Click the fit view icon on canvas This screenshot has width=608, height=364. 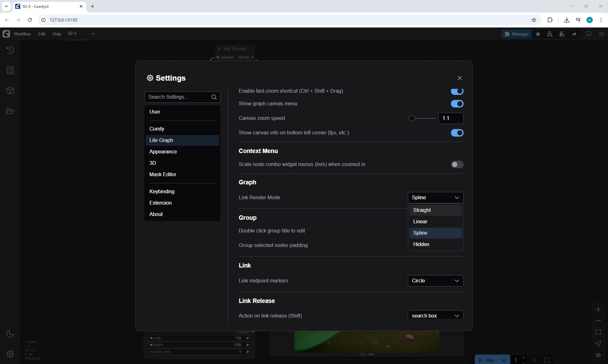click(x=598, y=332)
